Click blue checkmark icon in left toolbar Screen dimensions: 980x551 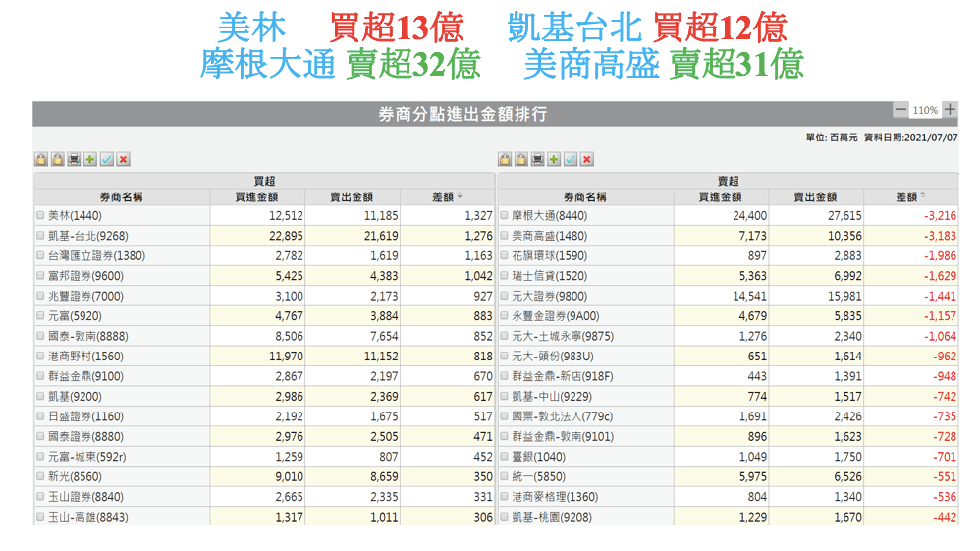[x=107, y=159]
